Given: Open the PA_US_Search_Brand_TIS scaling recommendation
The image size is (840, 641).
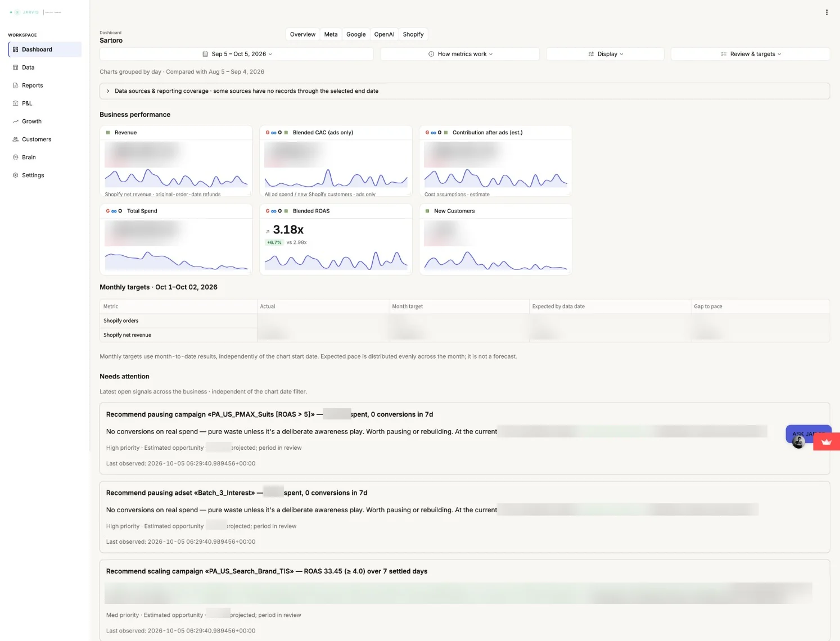Looking at the screenshot, I should pos(464,599).
